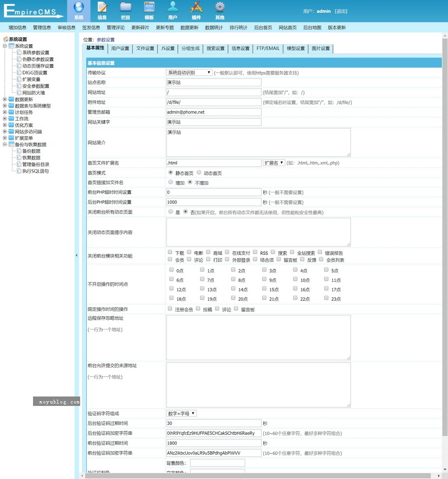Switch to the 用户设置 tab
The image size is (448, 479).
click(120, 49)
